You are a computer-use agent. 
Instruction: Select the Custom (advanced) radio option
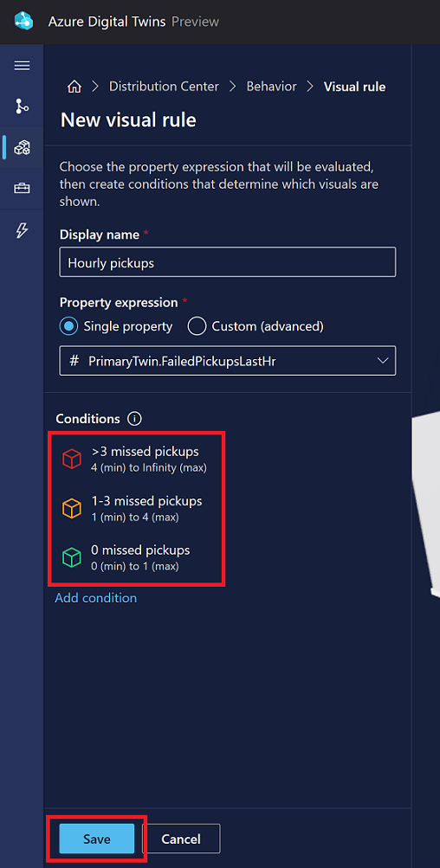point(256,326)
